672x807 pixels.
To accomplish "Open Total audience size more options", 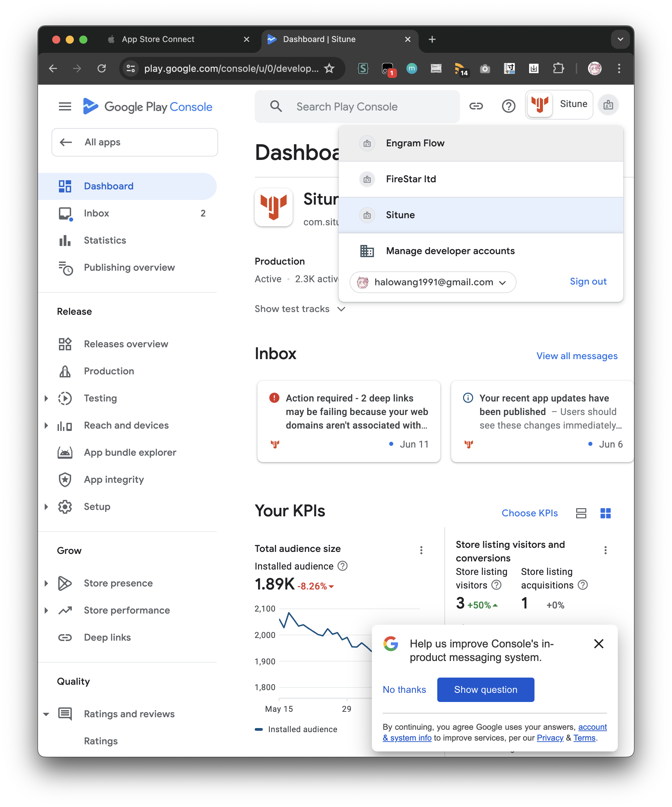I will (421, 550).
